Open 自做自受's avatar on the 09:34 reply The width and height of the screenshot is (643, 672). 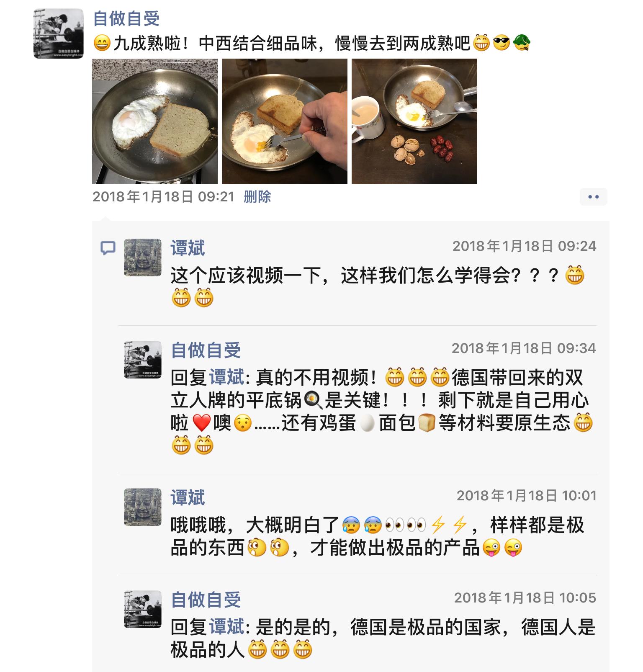143,360
